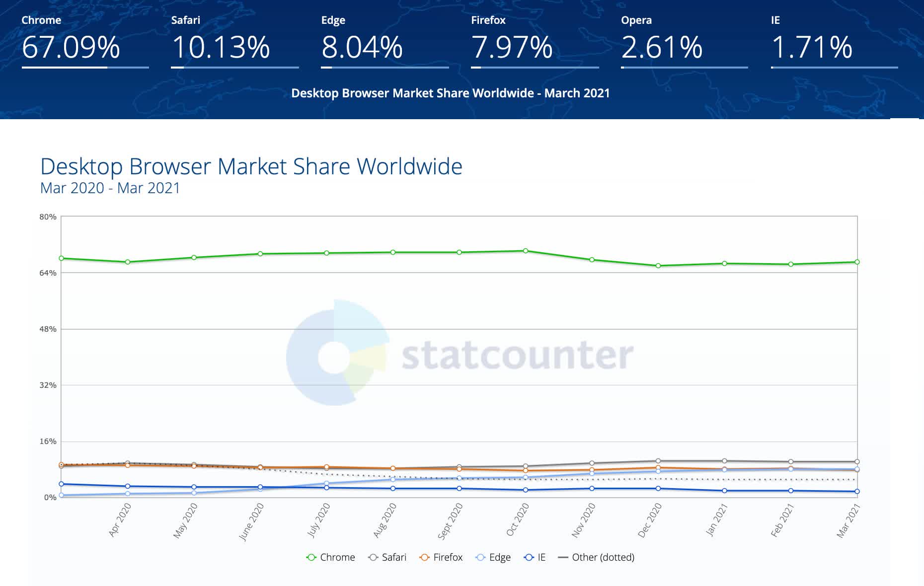924x586 pixels.
Task: Select the Safari data point at Mar 2021
Action: 857,462
